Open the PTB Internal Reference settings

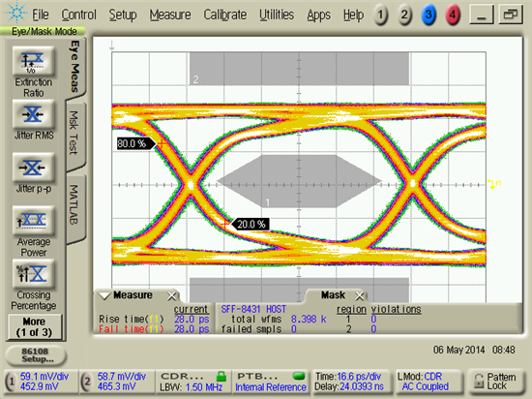pyautogui.click(x=271, y=382)
